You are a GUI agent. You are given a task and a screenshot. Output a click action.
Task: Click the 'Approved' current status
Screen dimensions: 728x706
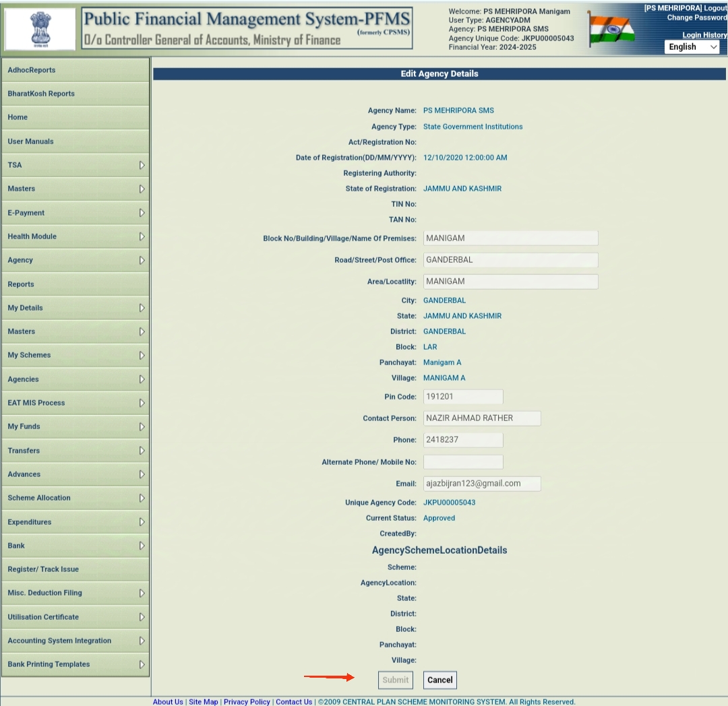[x=439, y=518]
